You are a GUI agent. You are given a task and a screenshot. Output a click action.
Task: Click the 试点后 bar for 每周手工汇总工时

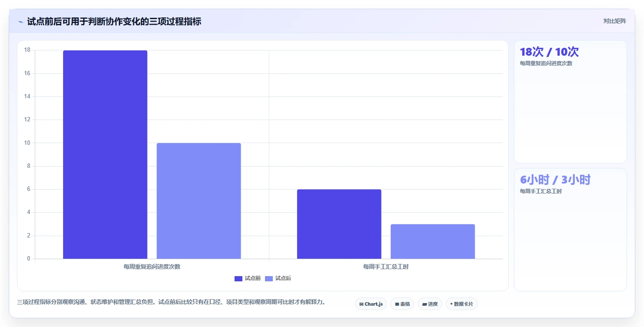[433, 241]
